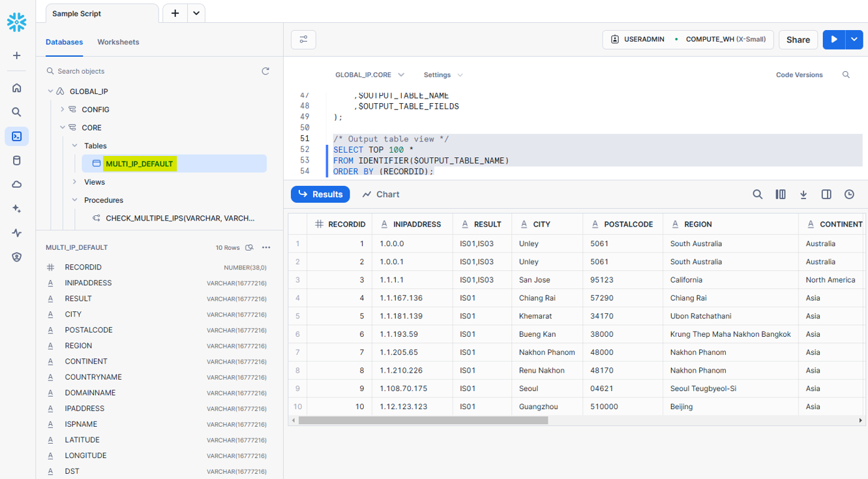Open query history clock icon
Image resolution: width=868 pixels, height=479 pixels.
[849, 194]
